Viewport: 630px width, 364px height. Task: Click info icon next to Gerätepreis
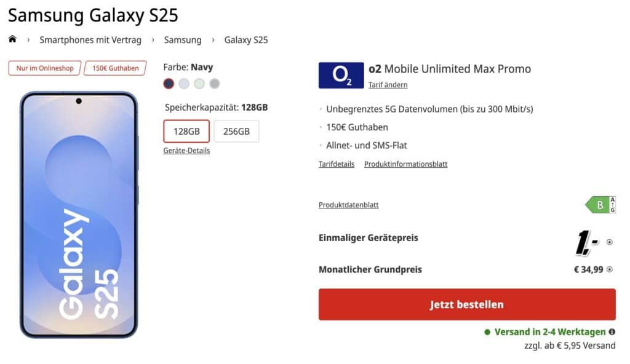pyautogui.click(x=610, y=242)
